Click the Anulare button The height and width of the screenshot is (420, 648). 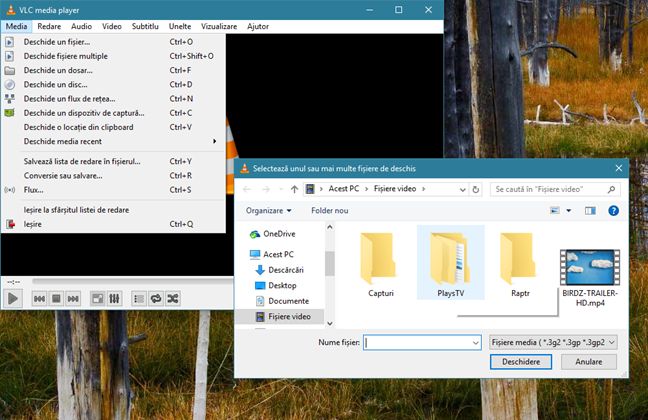pos(588,362)
